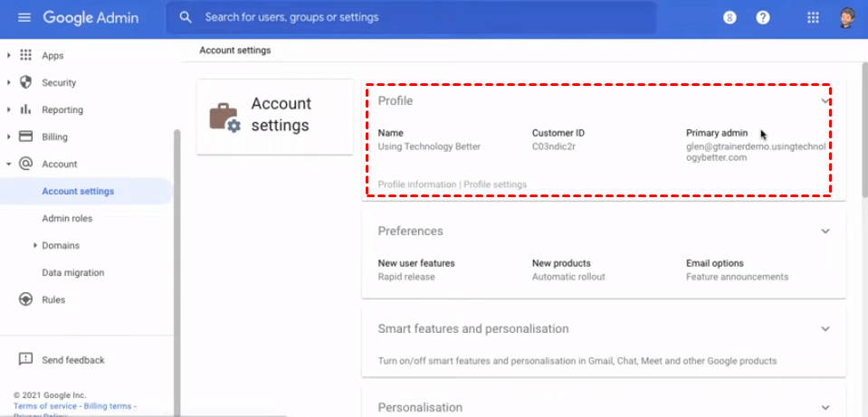Expand the Domains submenu arrow
The image size is (868, 417).
point(34,245)
